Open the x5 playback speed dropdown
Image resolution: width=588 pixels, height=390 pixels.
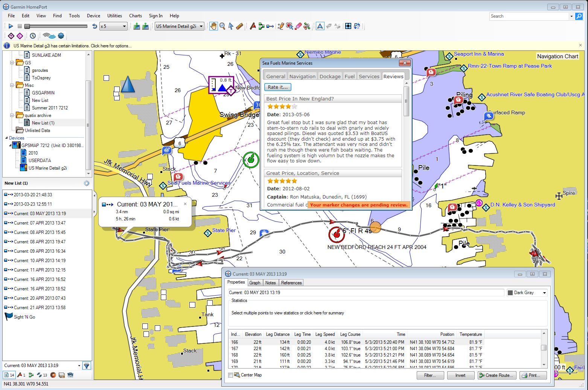[114, 26]
